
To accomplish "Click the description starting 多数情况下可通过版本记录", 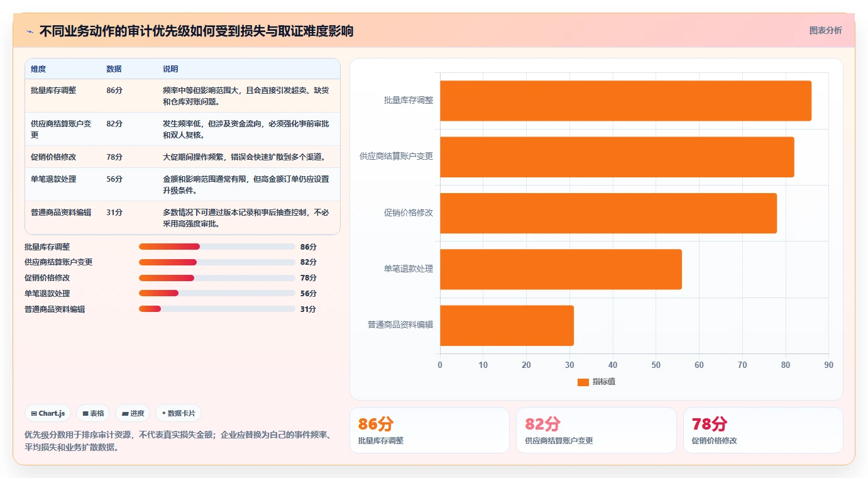I will [x=246, y=218].
